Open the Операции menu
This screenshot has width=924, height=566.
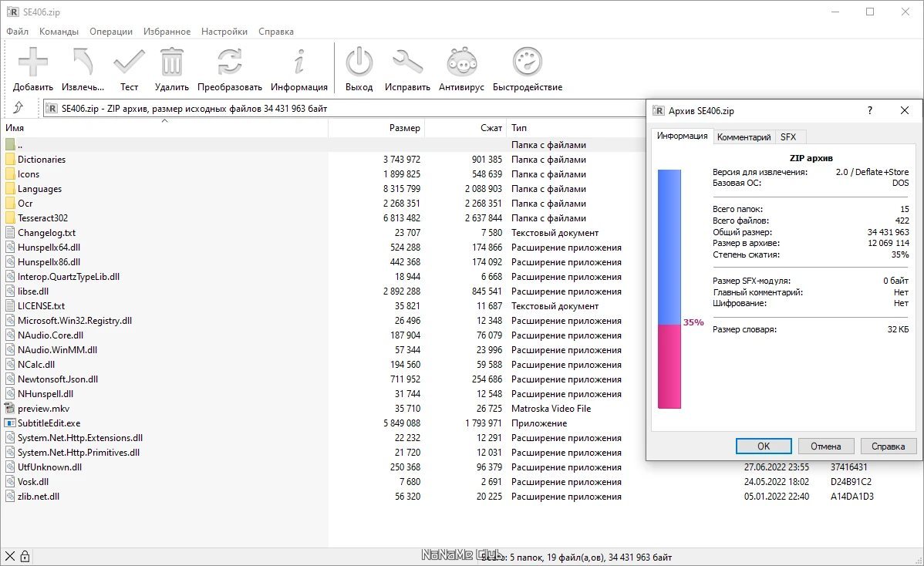[x=111, y=32]
